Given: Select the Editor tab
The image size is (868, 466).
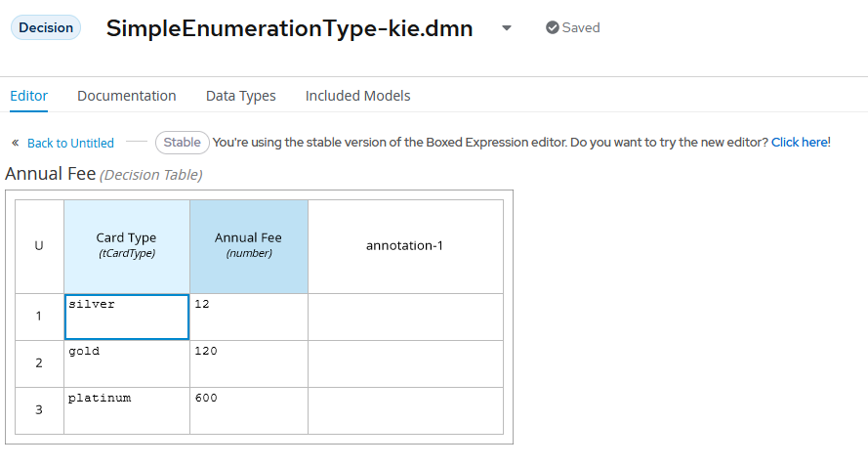Looking at the screenshot, I should [29, 96].
